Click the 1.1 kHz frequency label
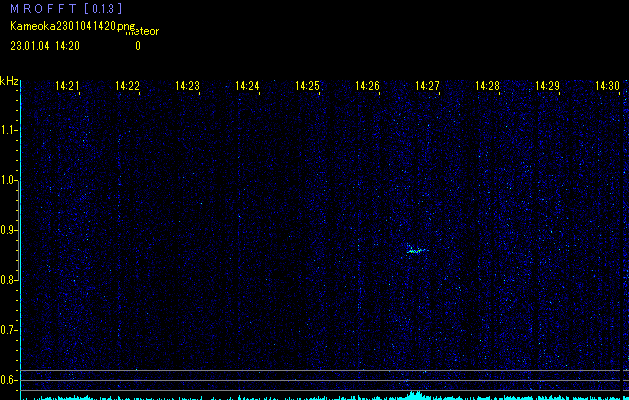The height and width of the screenshot is (400, 629). click(8, 130)
